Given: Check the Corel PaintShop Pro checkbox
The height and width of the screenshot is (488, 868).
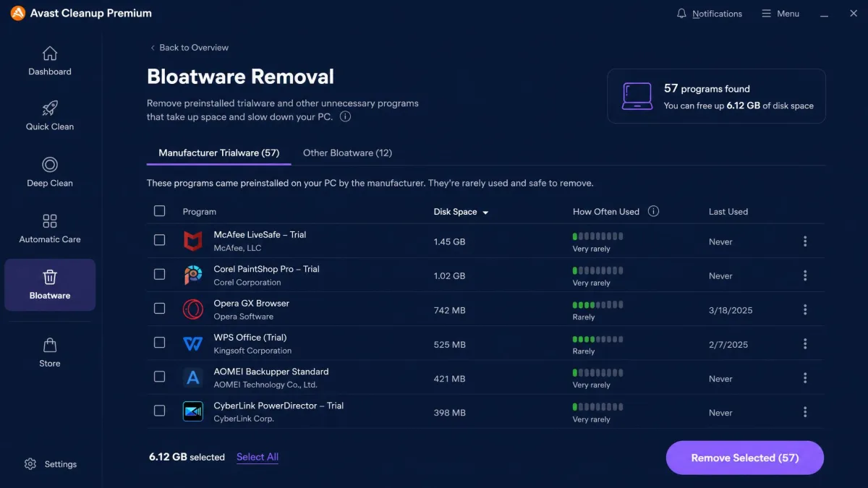Looking at the screenshot, I should 160,274.
